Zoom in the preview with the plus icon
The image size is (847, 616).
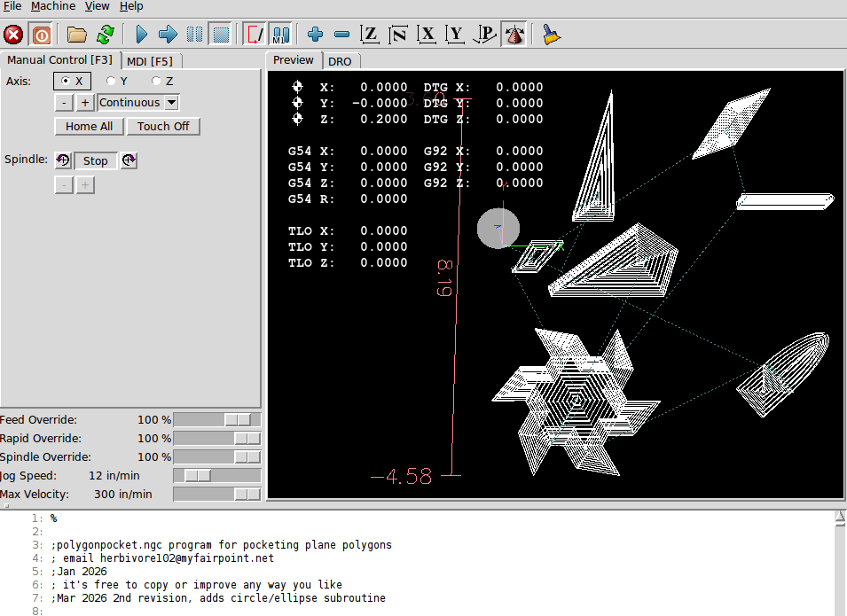pos(315,35)
